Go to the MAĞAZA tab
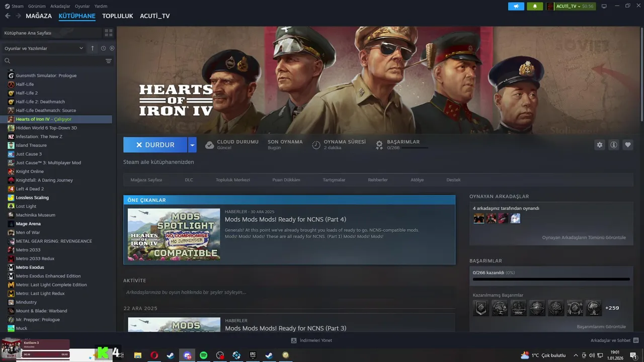The image size is (644, 362). [39, 16]
